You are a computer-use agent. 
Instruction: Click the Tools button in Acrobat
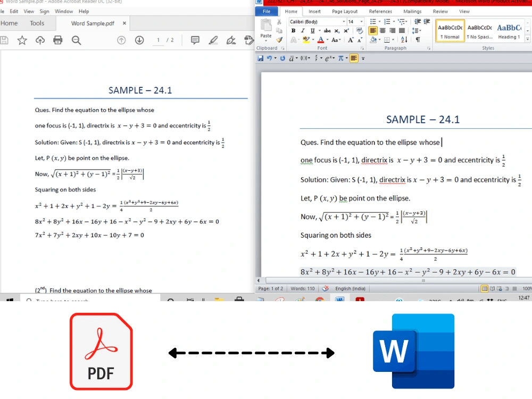(37, 23)
